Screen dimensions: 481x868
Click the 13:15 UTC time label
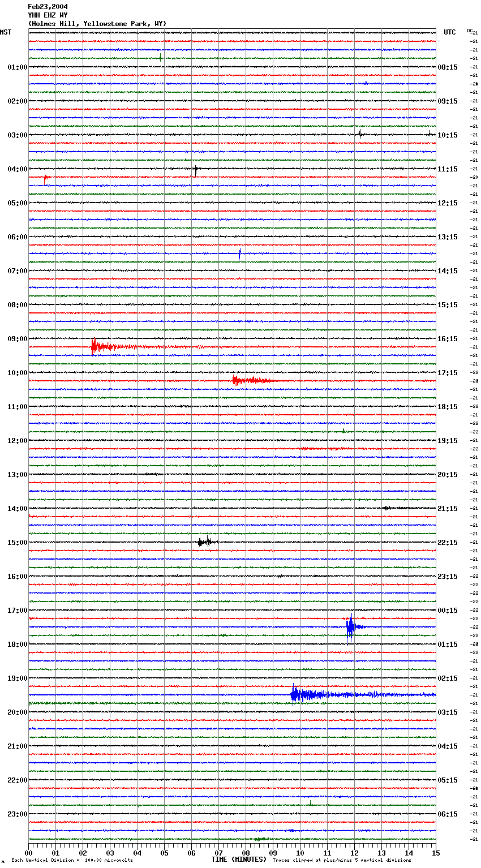click(448, 237)
